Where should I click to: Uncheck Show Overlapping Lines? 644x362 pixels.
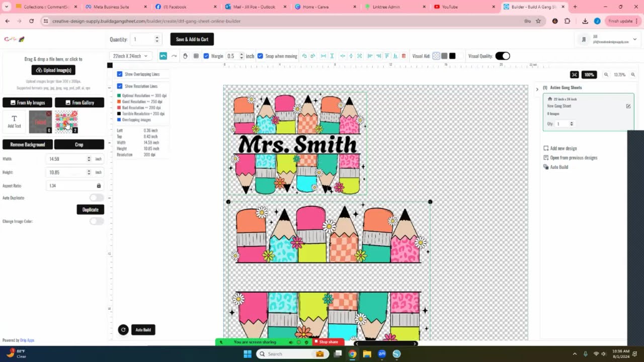point(120,74)
